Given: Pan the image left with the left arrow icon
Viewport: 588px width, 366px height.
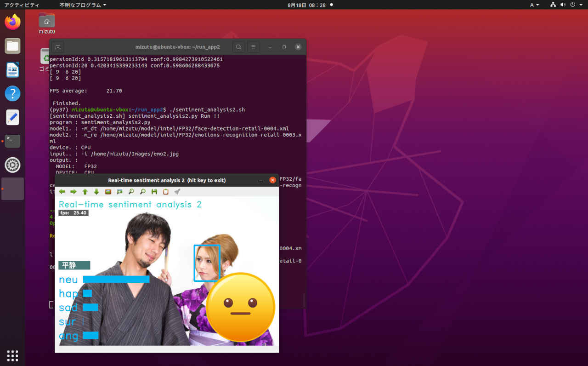Looking at the screenshot, I should point(62,192).
